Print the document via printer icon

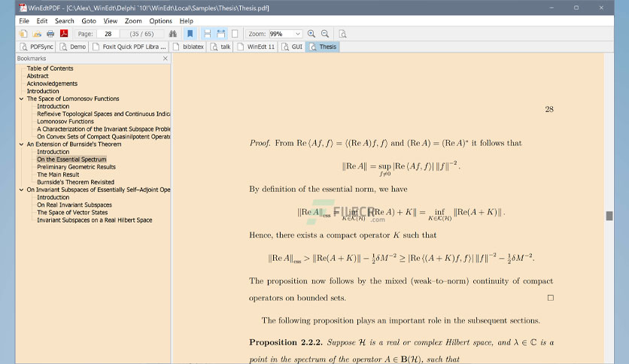50,34
